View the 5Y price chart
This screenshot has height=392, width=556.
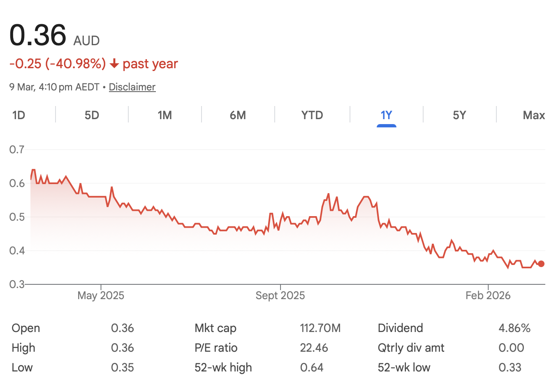(x=459, y=115)
